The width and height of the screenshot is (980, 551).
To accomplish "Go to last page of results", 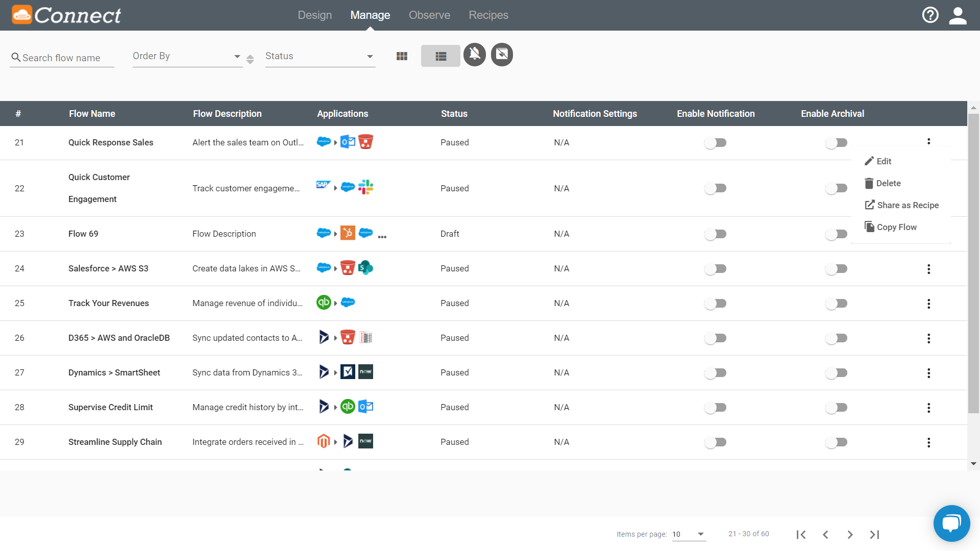I will pos(874,534).
